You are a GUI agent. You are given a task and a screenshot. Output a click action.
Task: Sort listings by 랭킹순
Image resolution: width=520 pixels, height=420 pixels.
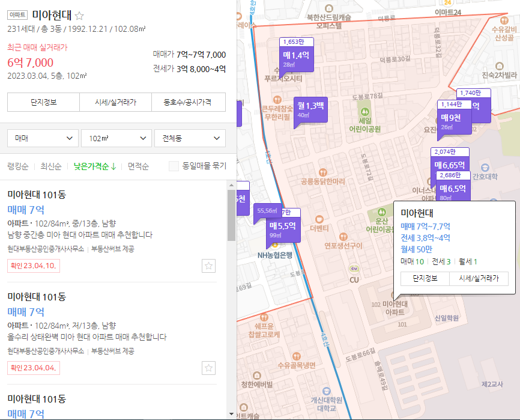[18, 166]
